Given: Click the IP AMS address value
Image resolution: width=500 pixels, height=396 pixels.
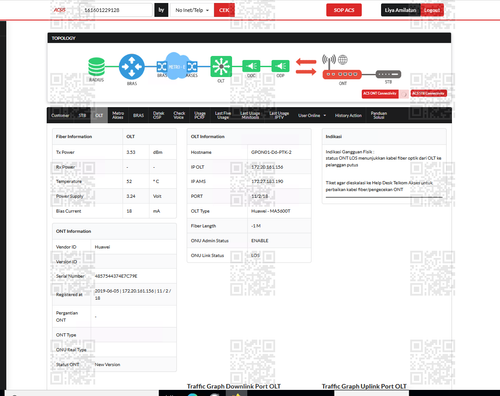Looking at the screenshot, I should (267, 181).
